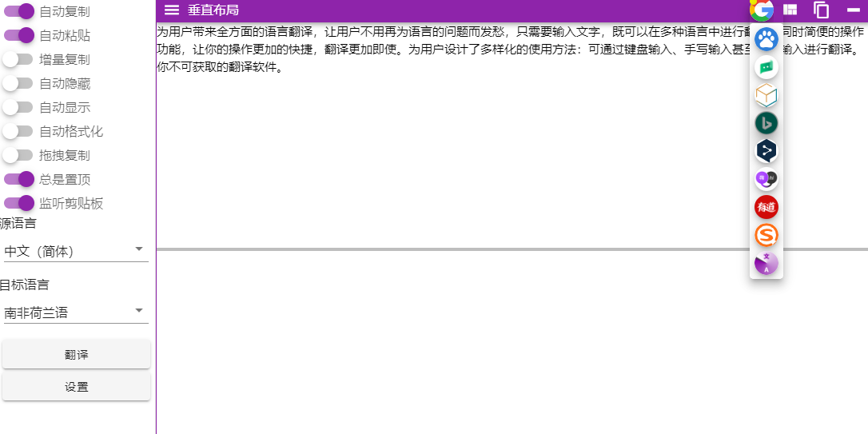This screenshot has height=434, width=868.
Task: Switch on 自动格式化
Action: tap(18, 131)
